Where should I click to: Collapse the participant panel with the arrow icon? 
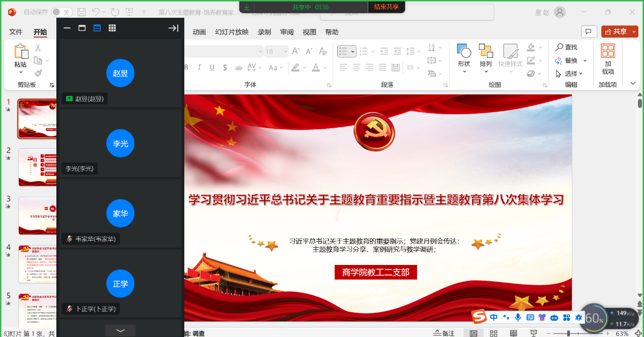point(173,28)
